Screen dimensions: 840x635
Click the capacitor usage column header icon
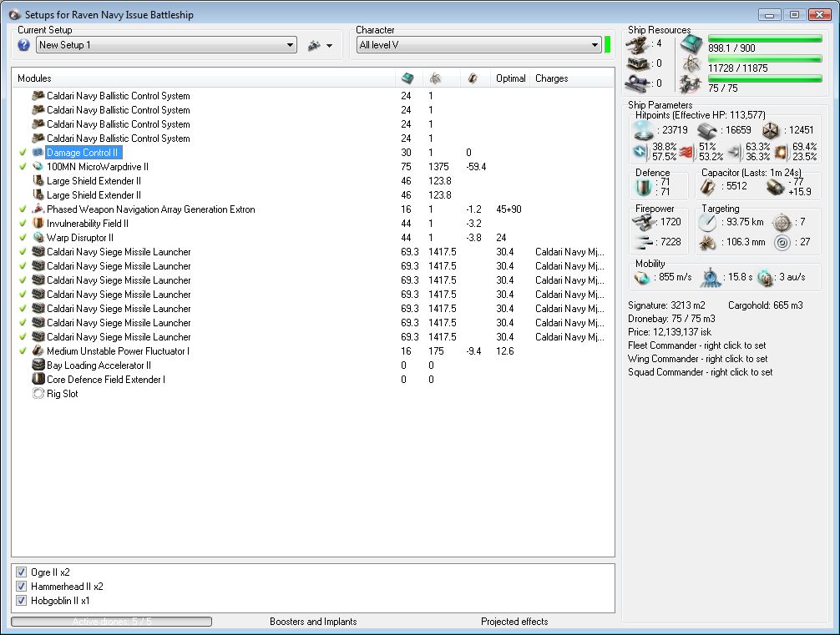(472, 78)
